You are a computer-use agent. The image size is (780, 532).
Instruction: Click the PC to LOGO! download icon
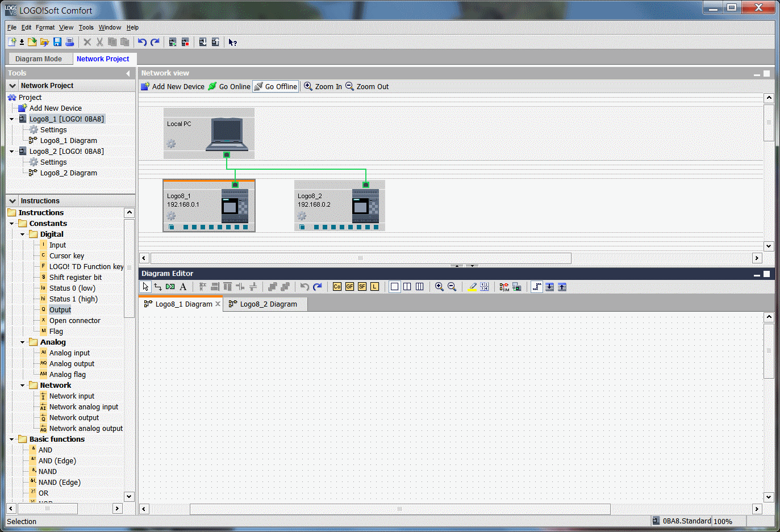203,42
